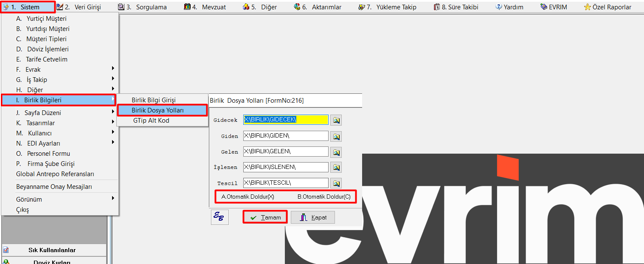Expand the G. İş Takip submenu
Viewport: 644px width, 264px height.
tap(60, 80)
